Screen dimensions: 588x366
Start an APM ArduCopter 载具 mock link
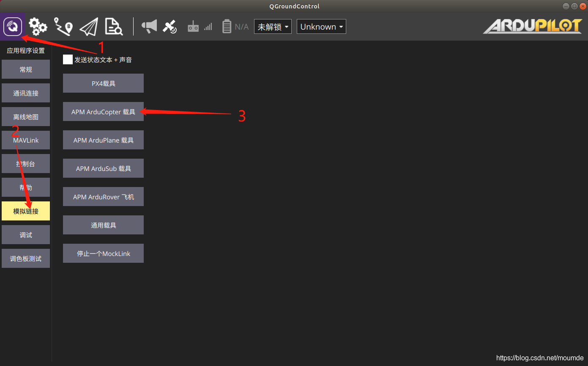pos(103,112)
